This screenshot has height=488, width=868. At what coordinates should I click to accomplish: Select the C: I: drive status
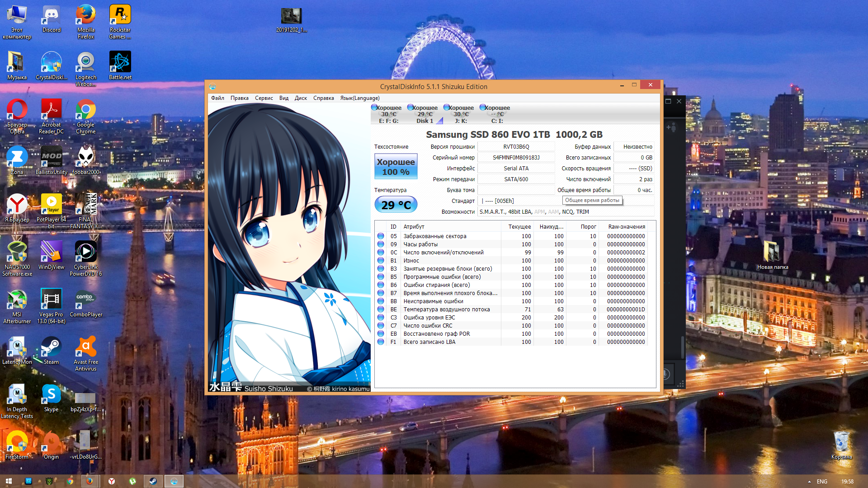click(497, 114)
